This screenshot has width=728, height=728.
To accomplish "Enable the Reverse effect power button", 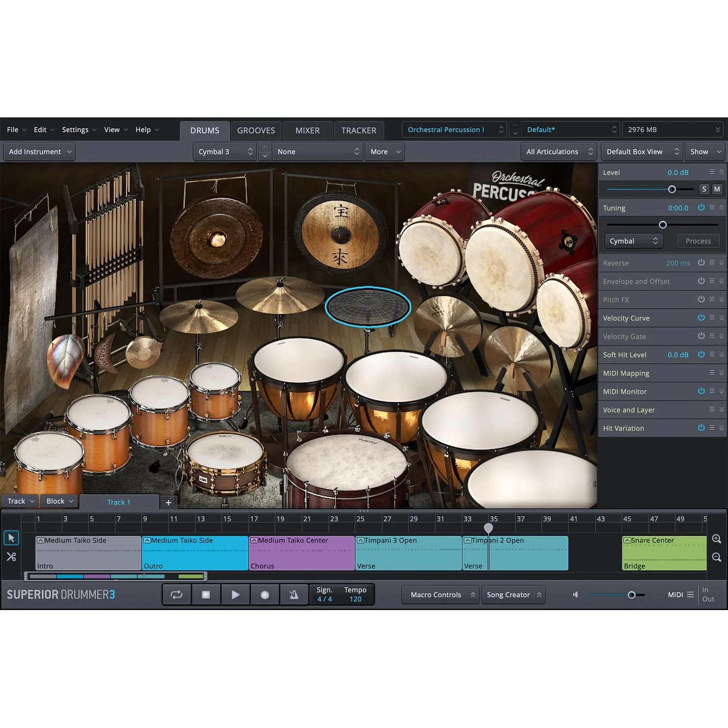I will tap(701, 263).
